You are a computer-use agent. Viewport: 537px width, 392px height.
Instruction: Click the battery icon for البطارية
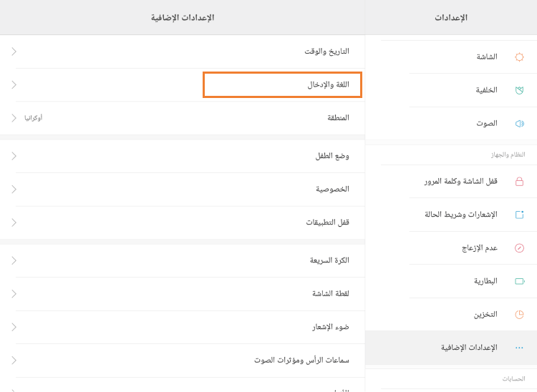click(x=520, y=281)
